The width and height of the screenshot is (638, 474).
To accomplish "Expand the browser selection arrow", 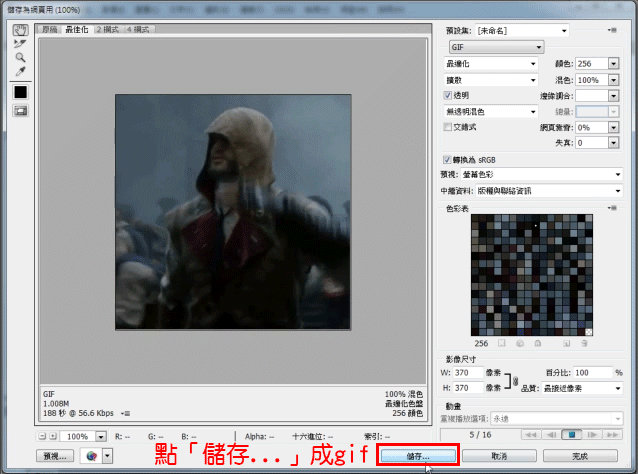I will pos(107,456).
